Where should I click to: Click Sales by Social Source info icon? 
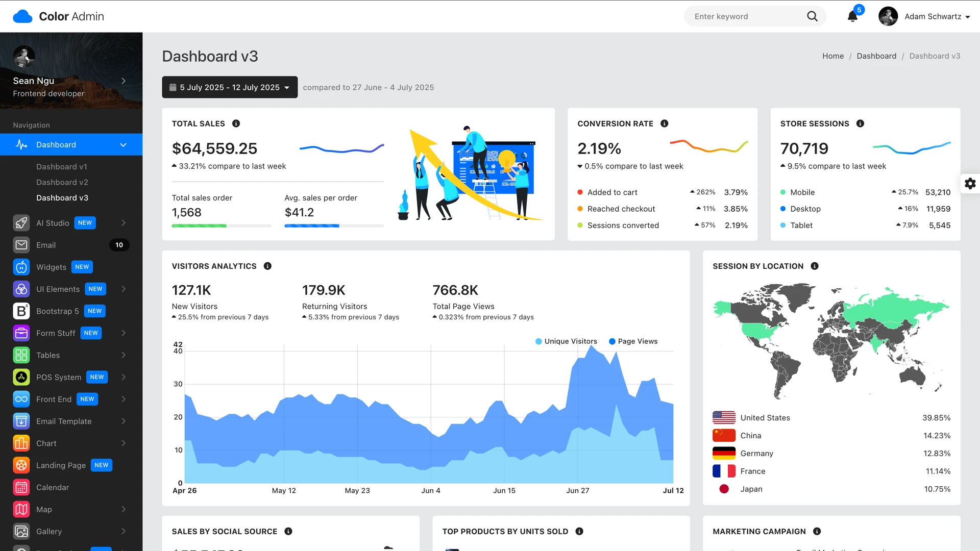(288, 531)
